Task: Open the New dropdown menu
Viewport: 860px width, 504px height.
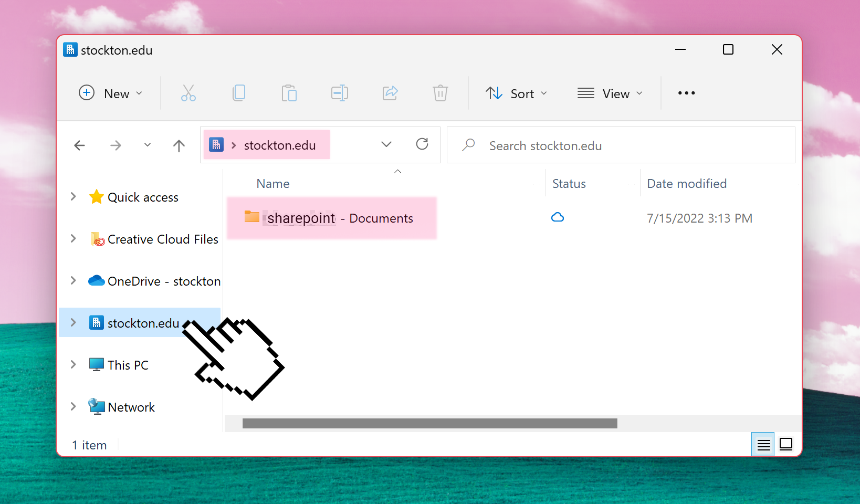Action: (111, 93)
